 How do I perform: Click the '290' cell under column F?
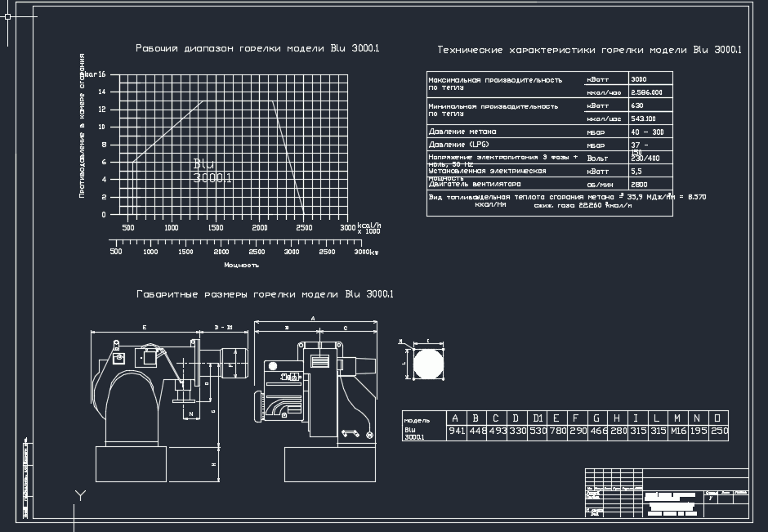(x=578, y=431)
